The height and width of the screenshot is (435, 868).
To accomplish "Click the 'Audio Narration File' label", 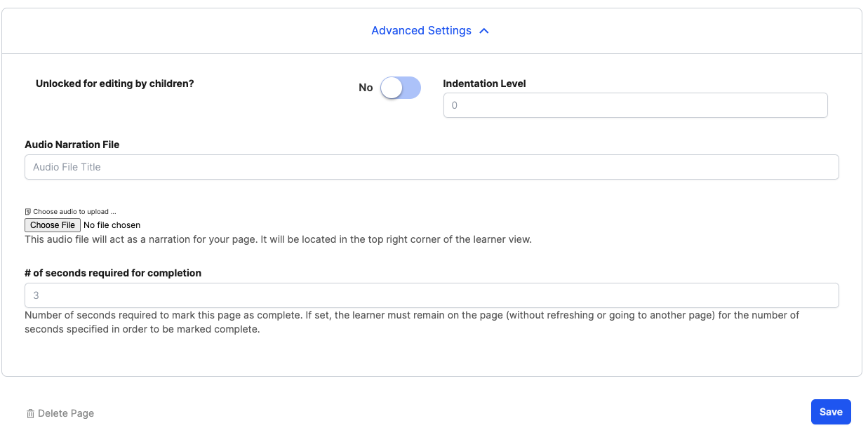I will point(72,145).
